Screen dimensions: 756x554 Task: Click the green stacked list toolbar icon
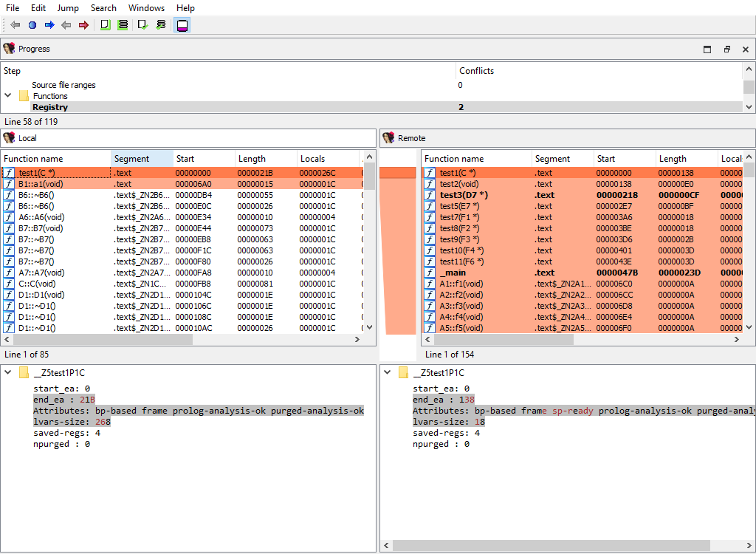[x=123, y=25]
